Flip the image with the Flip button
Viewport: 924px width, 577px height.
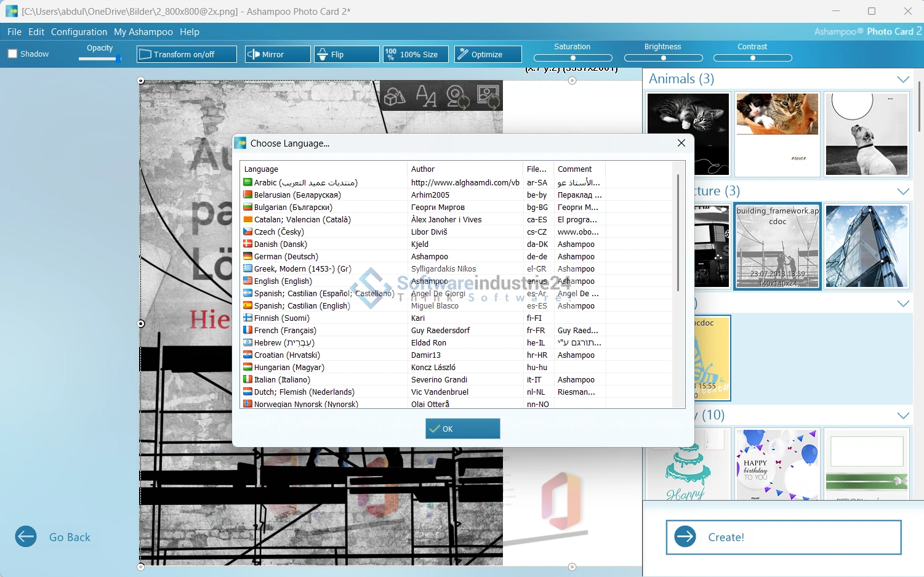coord(347,54)
